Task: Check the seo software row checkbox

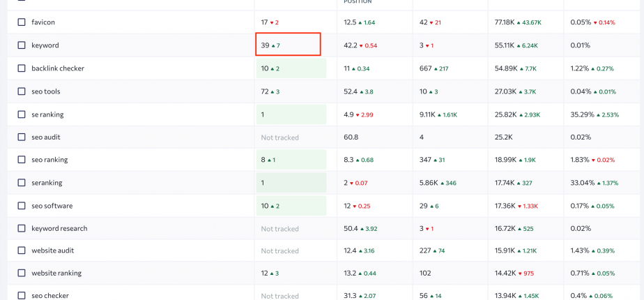Action: coord(22,206)
